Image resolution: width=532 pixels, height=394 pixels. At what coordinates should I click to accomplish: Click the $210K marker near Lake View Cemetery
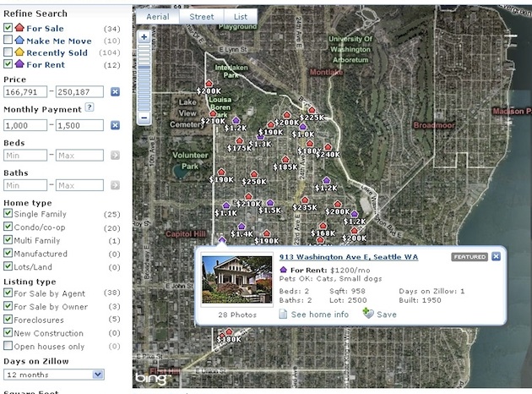tap(213, 113)
